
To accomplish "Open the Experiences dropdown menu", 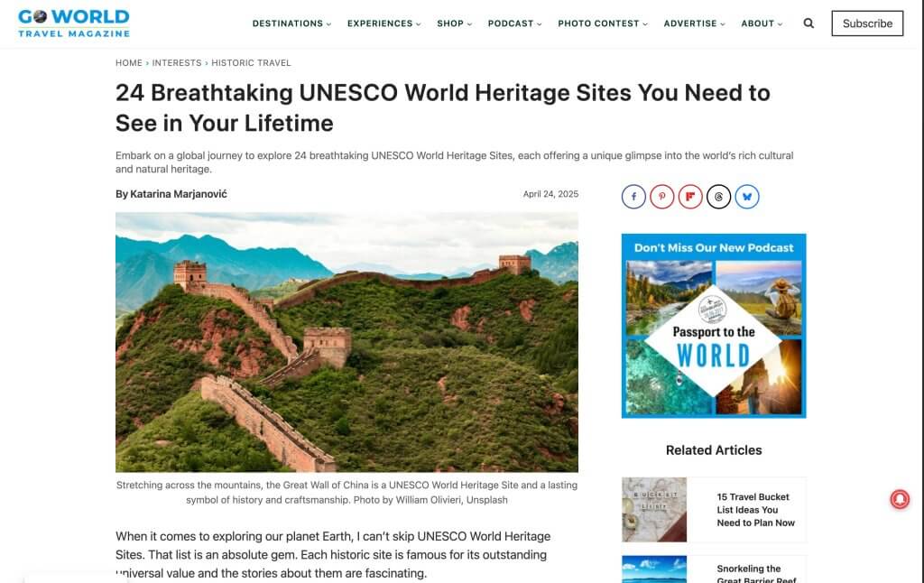I will [383, 23].
